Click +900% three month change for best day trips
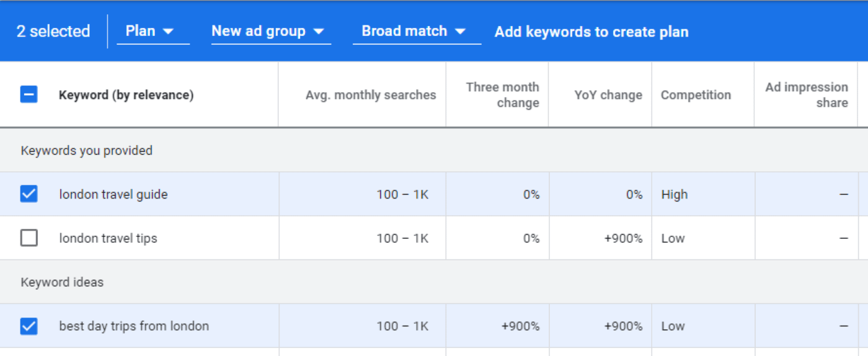 click(x=520, y=326)
